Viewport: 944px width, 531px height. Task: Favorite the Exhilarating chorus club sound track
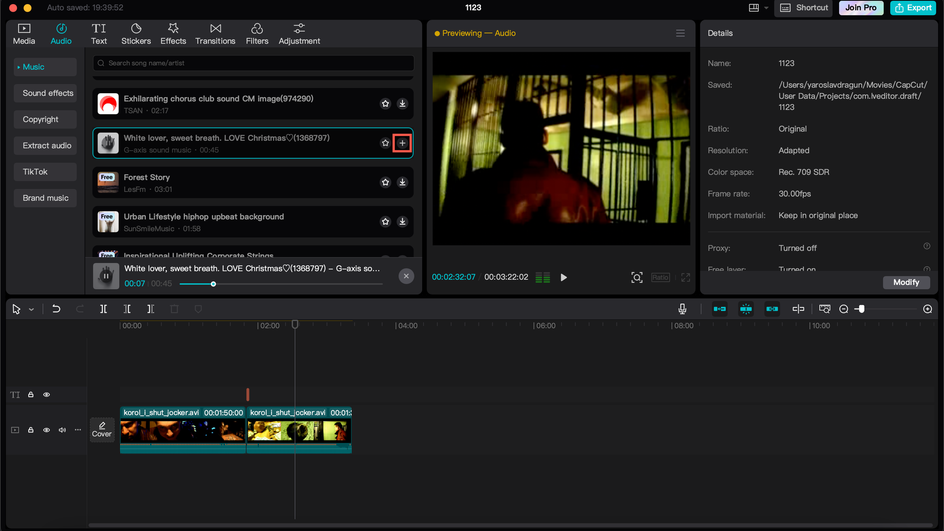tap(385, 104)
